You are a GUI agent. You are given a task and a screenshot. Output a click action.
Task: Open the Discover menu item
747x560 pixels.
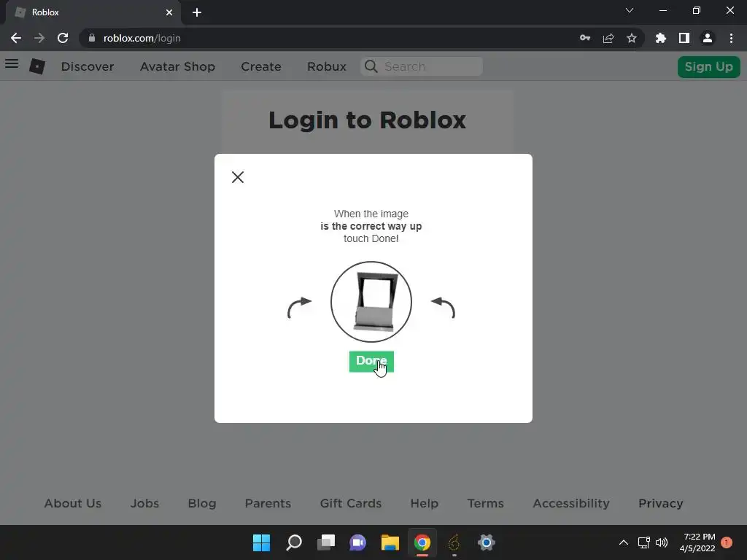[x=88, y=66]
